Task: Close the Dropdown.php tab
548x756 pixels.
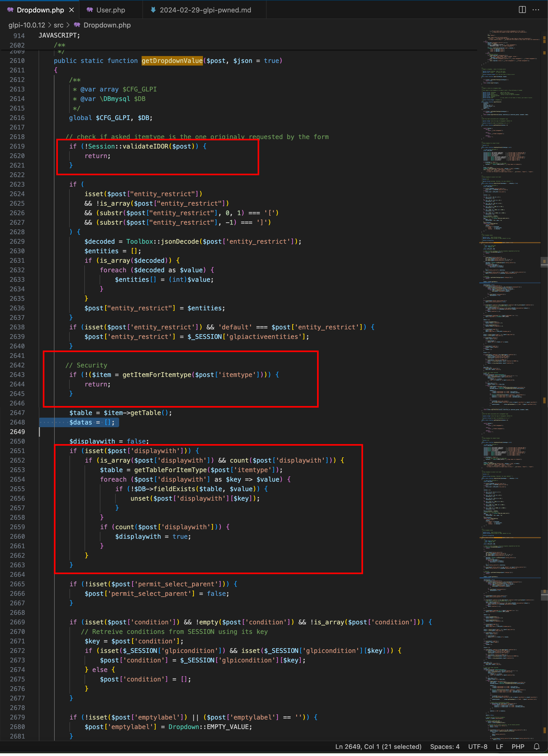Action: tap(72, 10)
